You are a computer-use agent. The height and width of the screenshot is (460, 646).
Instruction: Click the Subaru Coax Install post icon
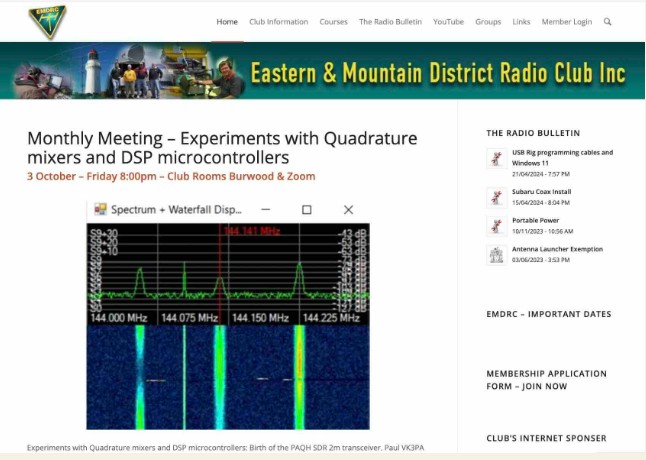[495, 196]
